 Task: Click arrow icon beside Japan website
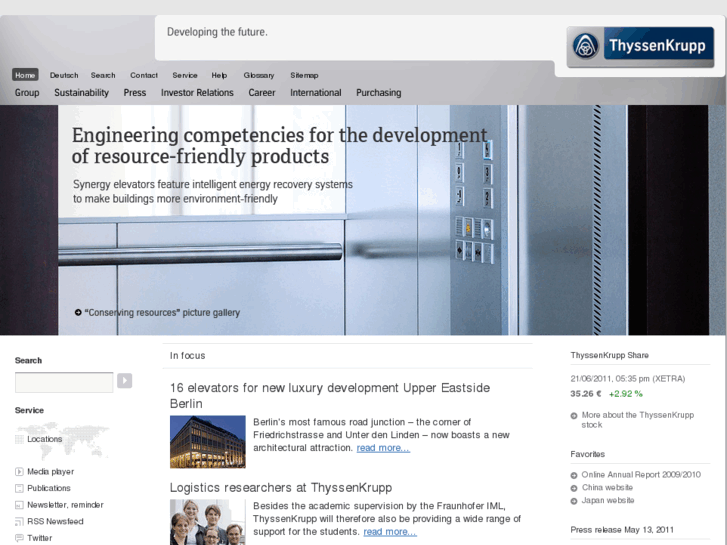574,501
